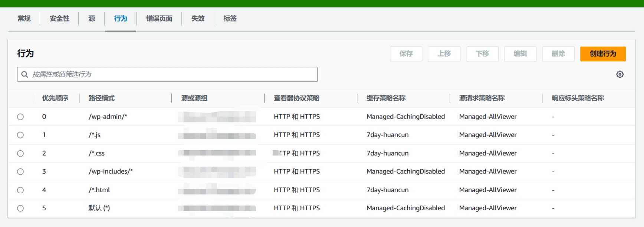Image resolution: width=644 pixels, height=227 pixels.
Task: Select the 默认 (*) behavior radio button
Action: 20,208
